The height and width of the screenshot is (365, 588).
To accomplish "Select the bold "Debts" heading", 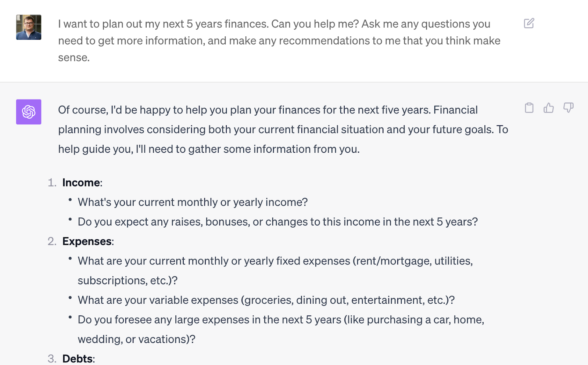I will click(78, 358).
